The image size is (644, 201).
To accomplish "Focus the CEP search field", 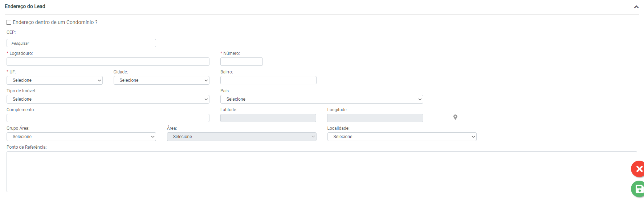I will coord(81,43).
